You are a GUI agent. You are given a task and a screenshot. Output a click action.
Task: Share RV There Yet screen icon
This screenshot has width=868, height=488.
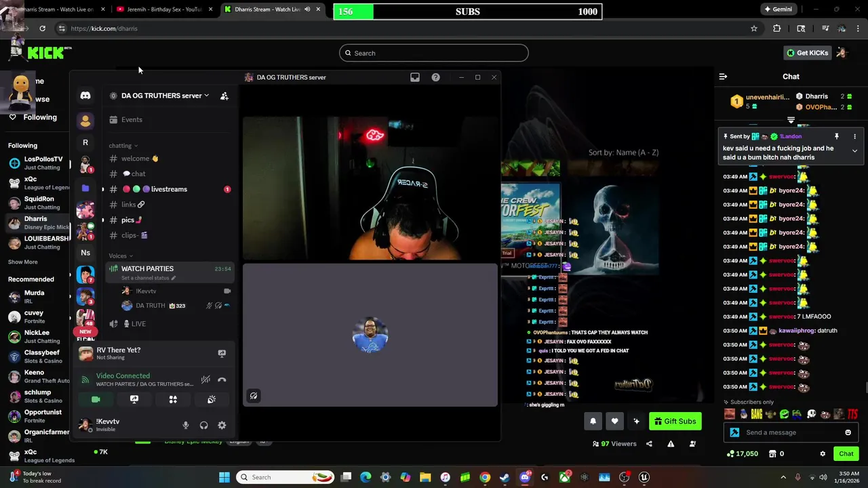(x=222, y=353)
